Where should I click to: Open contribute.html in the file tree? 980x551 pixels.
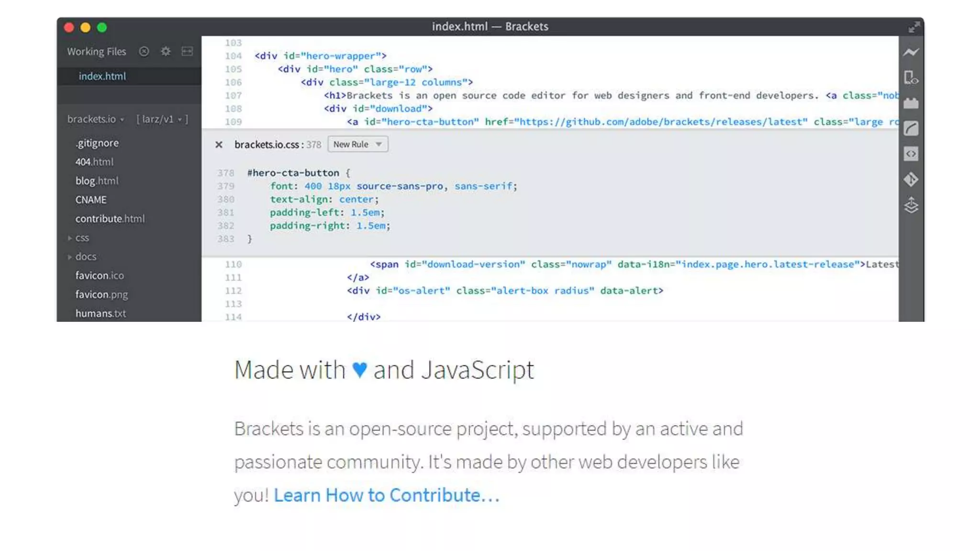[x=110, y=219]
